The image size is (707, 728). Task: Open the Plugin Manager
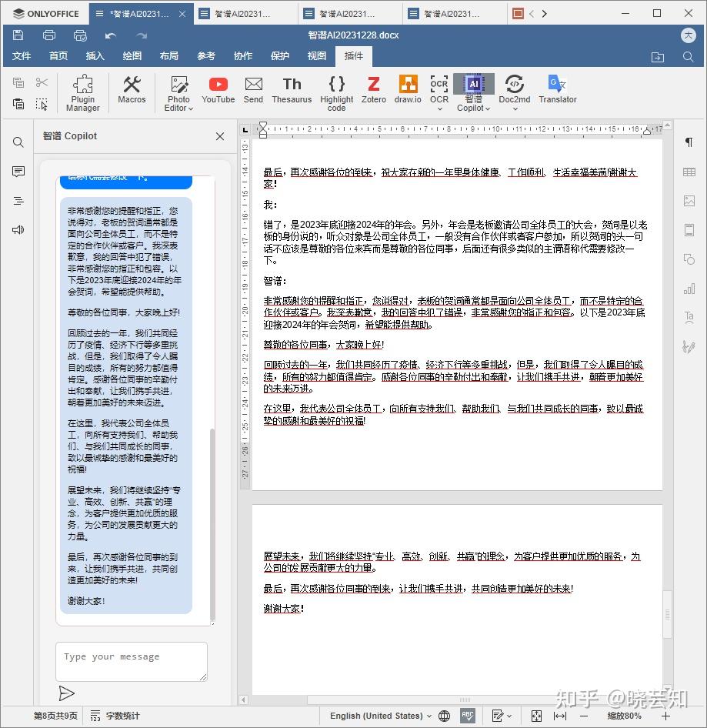(x=82, y=93)
